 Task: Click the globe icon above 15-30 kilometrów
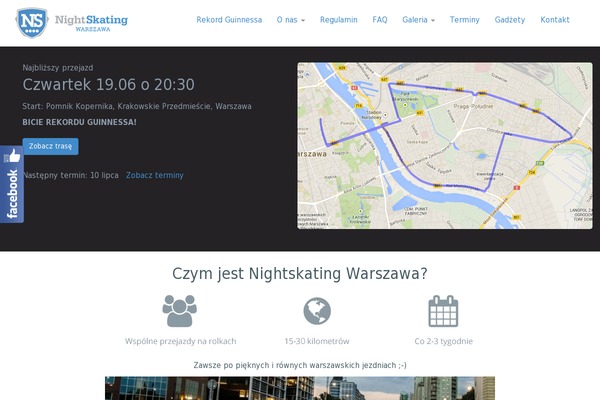click(x=317, y=311)
